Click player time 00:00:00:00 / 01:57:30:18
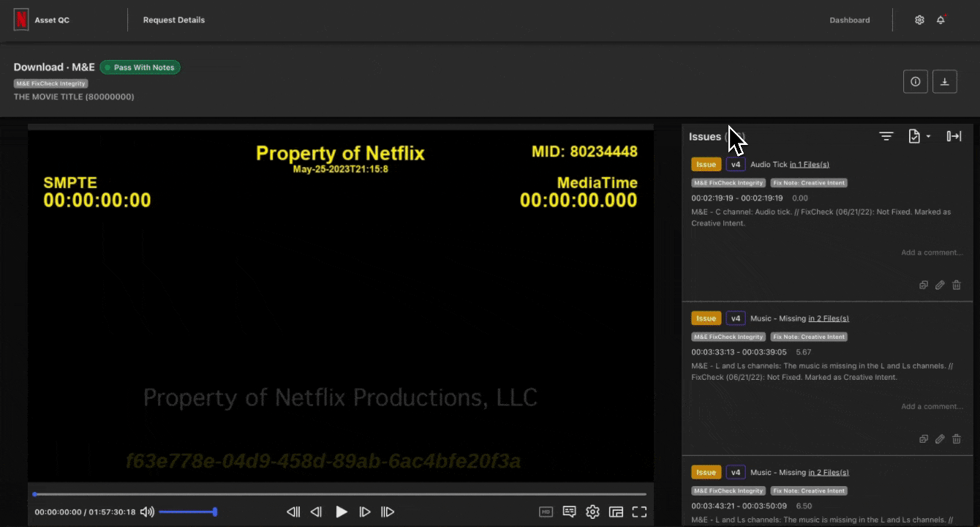 point(85,512)
